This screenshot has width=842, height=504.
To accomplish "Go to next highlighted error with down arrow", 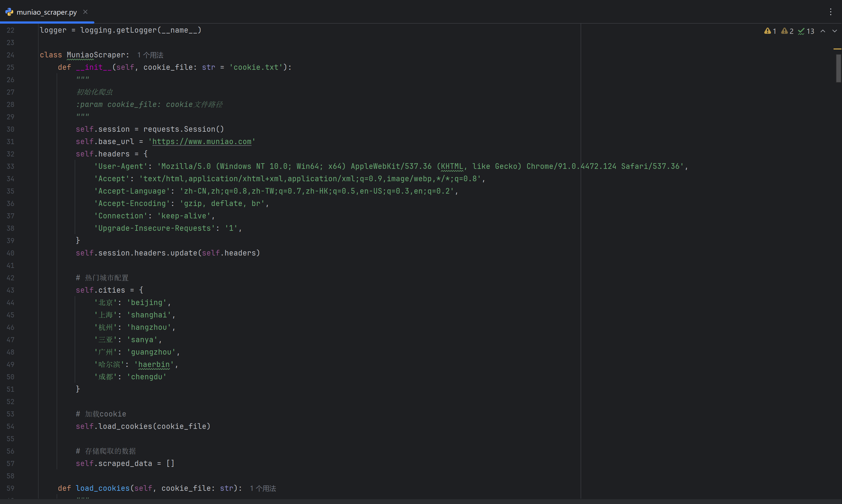I will tap(834, 31).
